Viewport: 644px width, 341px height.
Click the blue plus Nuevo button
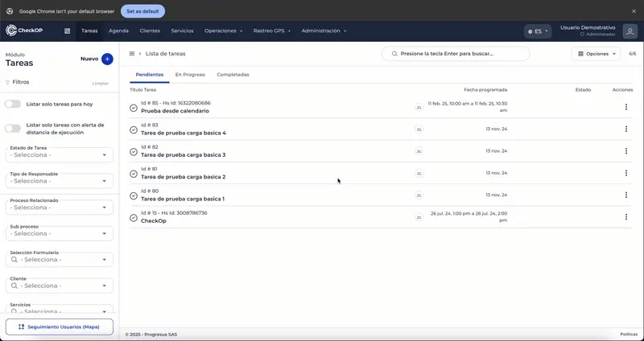tap(107, 59)
